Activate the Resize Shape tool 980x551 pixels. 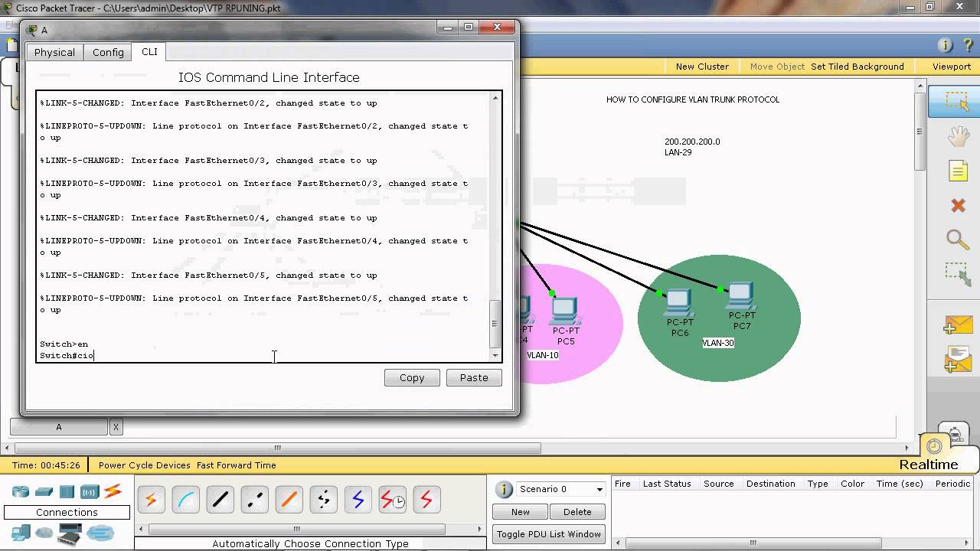coord(957,275)
